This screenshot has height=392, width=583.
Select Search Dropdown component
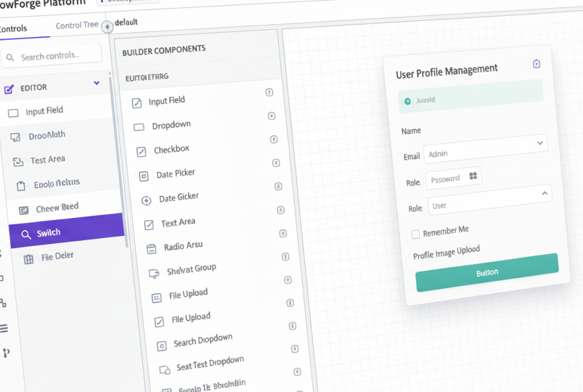[x=203, y=340]
